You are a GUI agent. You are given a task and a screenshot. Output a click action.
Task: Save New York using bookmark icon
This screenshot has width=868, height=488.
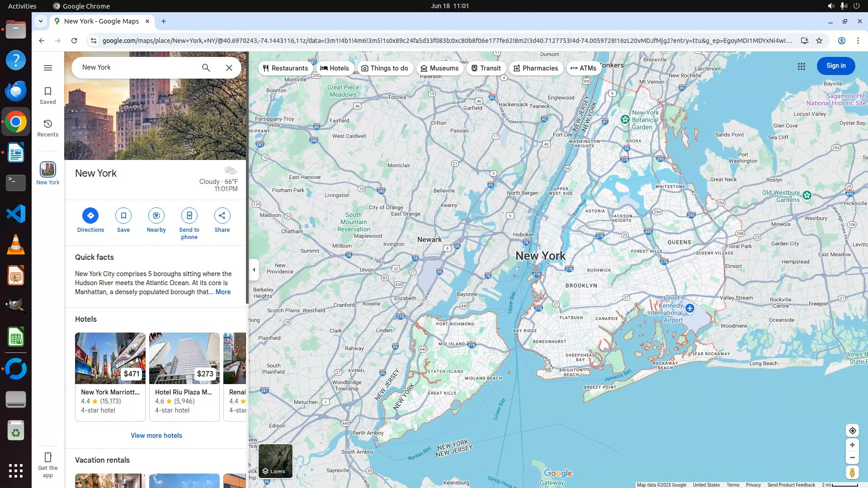123,216
